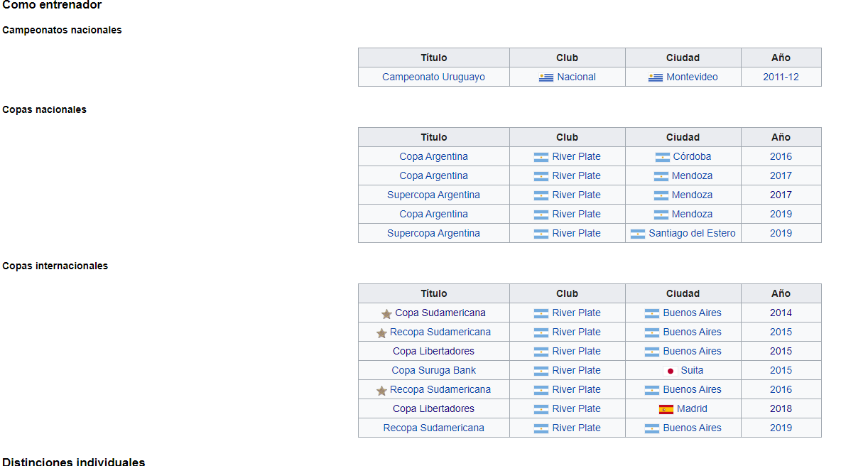Open the River Plate link in the Córdoba row
Screen dimensions: 868x466
576,156
